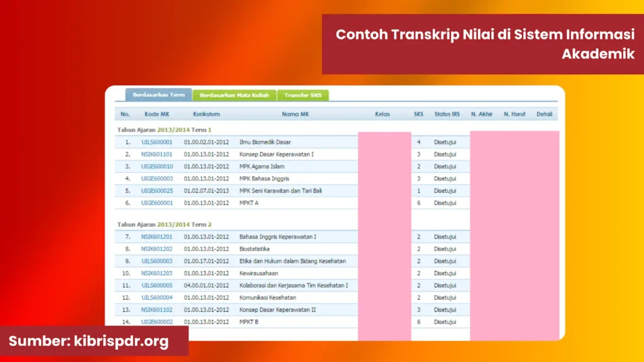Click curriculum 01.02.07.01-2013 cell
The width and height of the screenshot is (644, 362).
(x=206, y=191)
